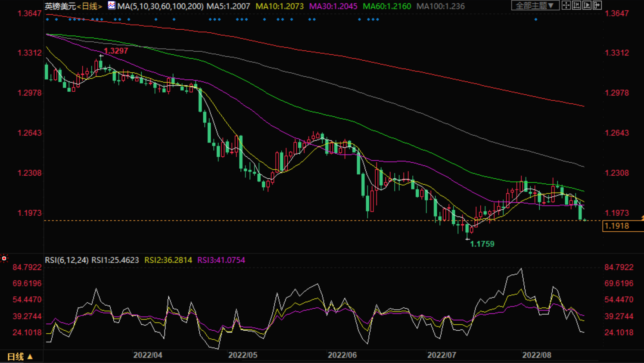The image size is (644, 363).
Task: Click the <日线> period label in chart title
Action: click(x=90, y=6)
